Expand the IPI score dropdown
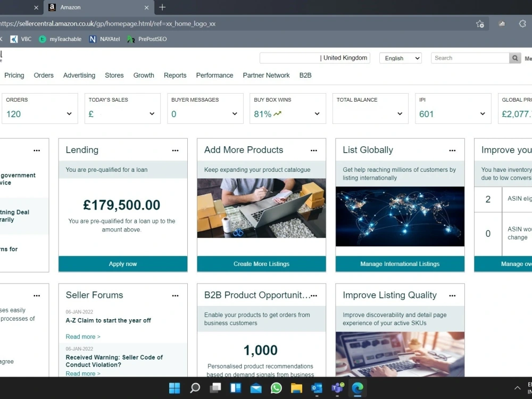Viewport: 532px width, 399px height. click(483, 114)
